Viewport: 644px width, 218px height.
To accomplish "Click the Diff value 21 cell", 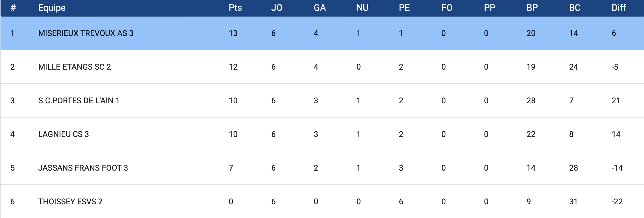I will coord(616,101).
